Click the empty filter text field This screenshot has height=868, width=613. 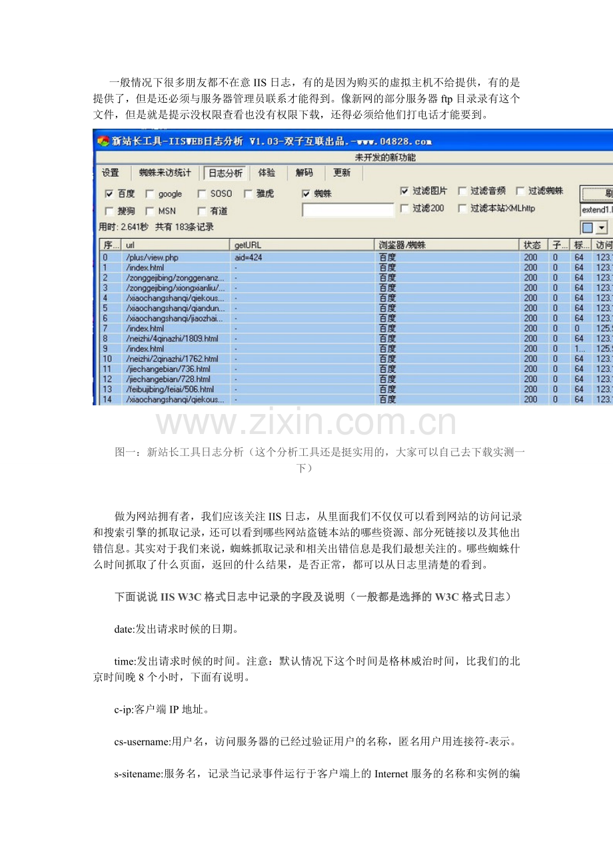[x=348, y=210]
